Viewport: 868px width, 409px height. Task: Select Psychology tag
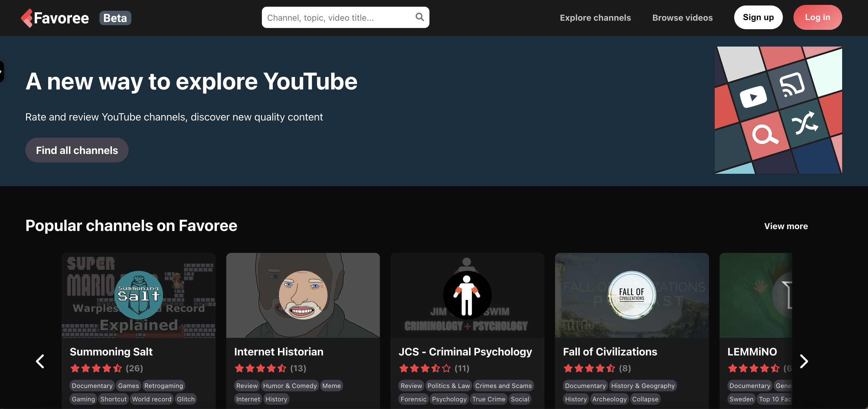(x=449, y=399)
